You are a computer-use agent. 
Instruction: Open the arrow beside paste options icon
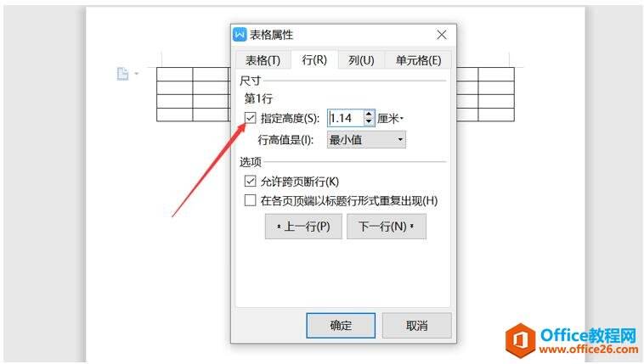[136, 74]
